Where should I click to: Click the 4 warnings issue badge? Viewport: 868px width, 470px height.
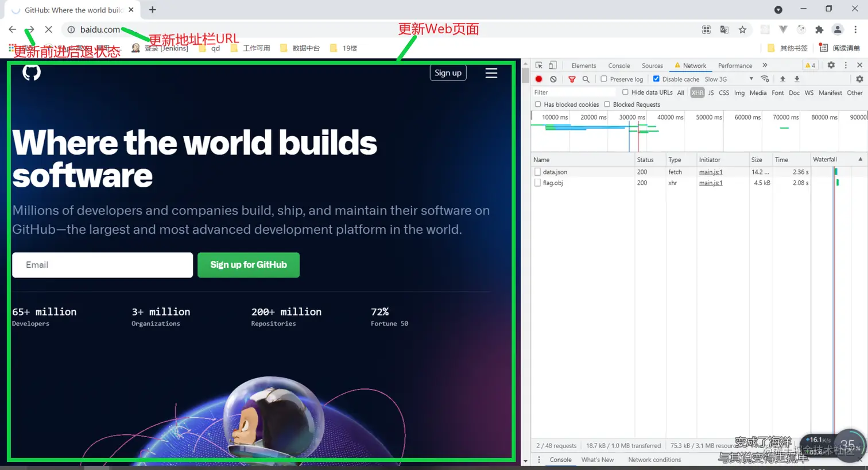[x=811, y=66]
